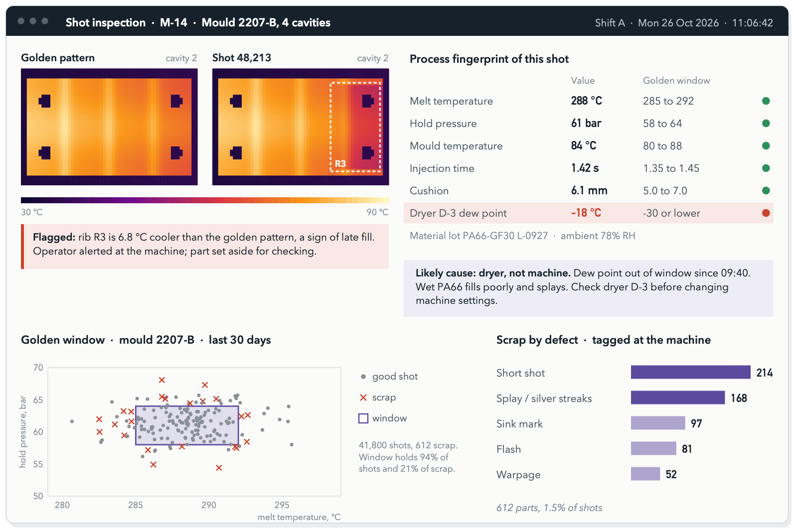The height and width of the screenshot is (532, 794).
Task: Click the "Shift A" text in the title bar
Action: tap(610, 23)
